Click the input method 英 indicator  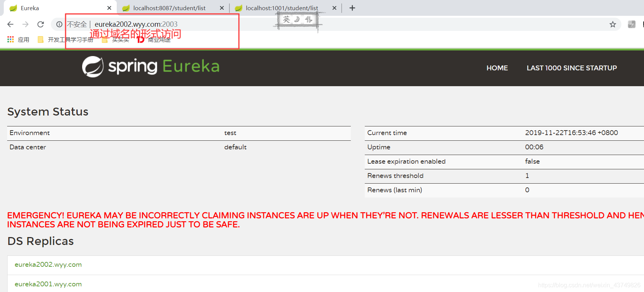(x=287, y=20)
